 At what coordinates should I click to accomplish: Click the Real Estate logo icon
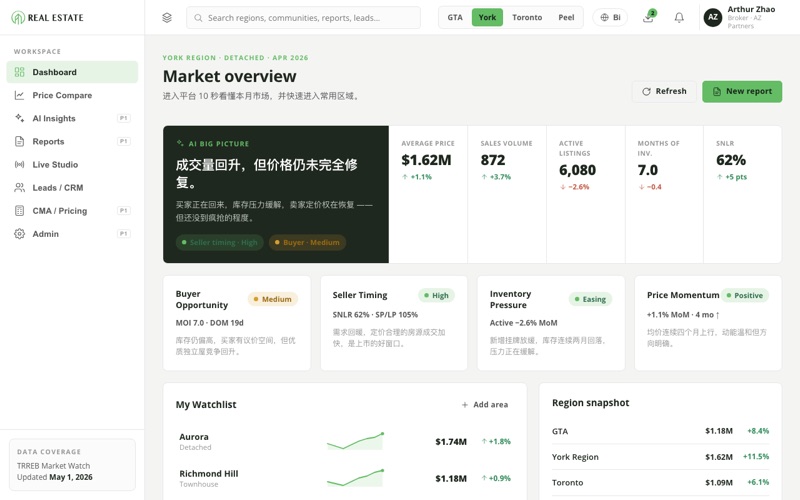coord(18,18)
